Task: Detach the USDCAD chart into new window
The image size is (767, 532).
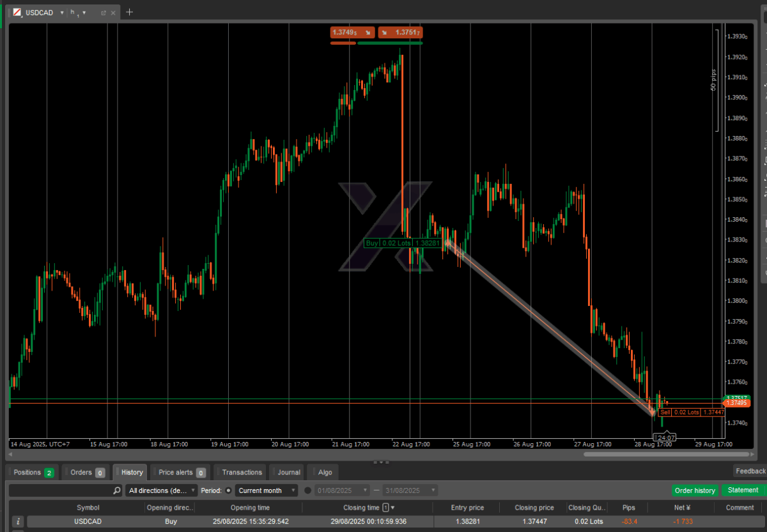Action: (103, 12)
